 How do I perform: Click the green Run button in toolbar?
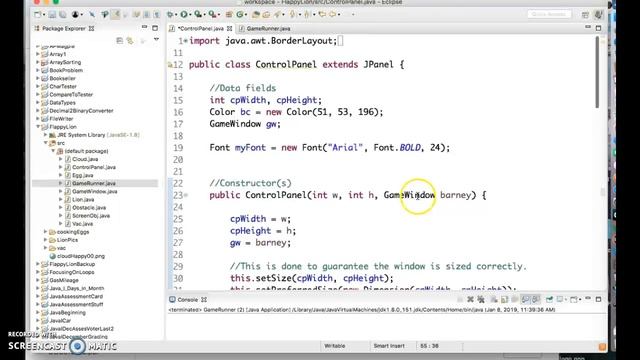184,15
